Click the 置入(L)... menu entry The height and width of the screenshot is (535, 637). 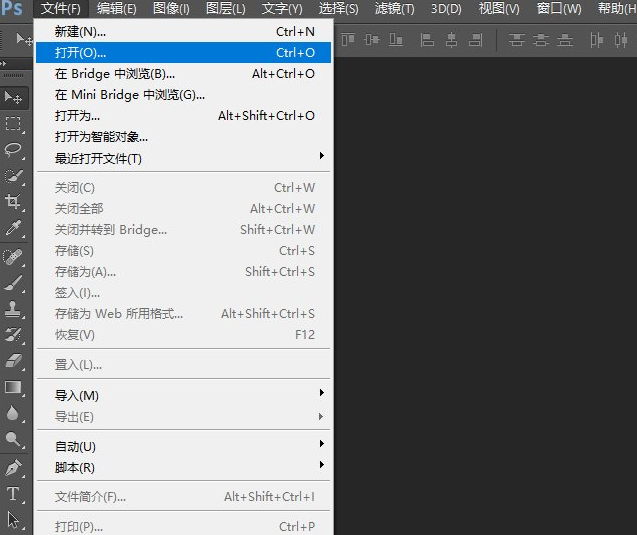point(183,365)
